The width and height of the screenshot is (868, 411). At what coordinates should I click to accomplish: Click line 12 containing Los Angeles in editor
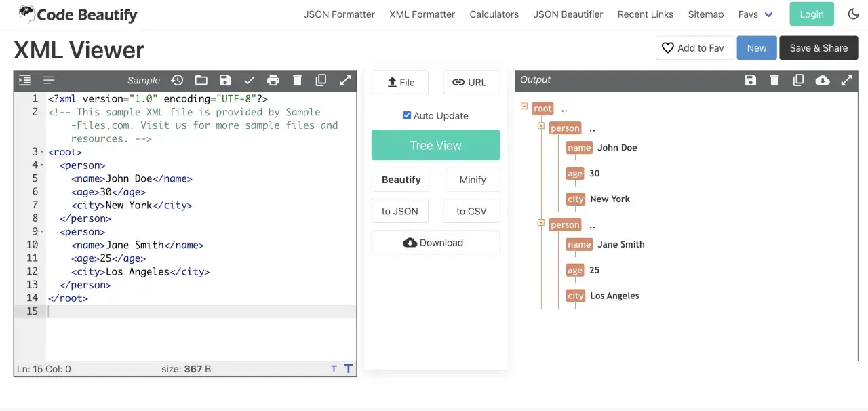point(201,271)
